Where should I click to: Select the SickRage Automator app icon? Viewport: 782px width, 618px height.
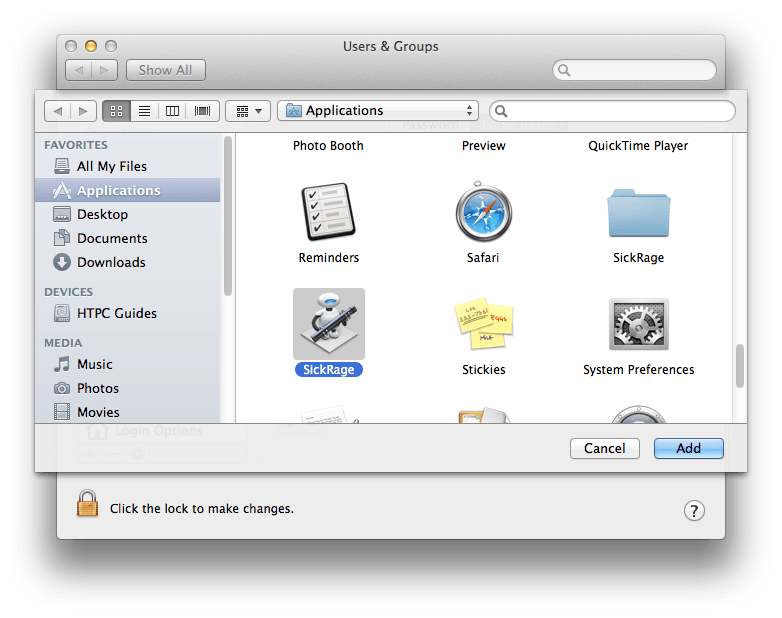coord(328,324)
